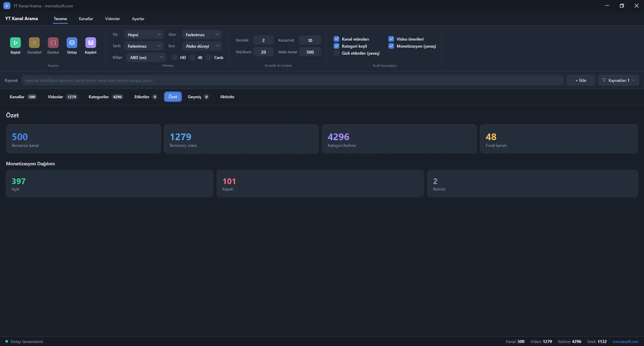
Task: Open the Sıra dropdown showing Alaka düzeyi
Action: click(202, 46)
